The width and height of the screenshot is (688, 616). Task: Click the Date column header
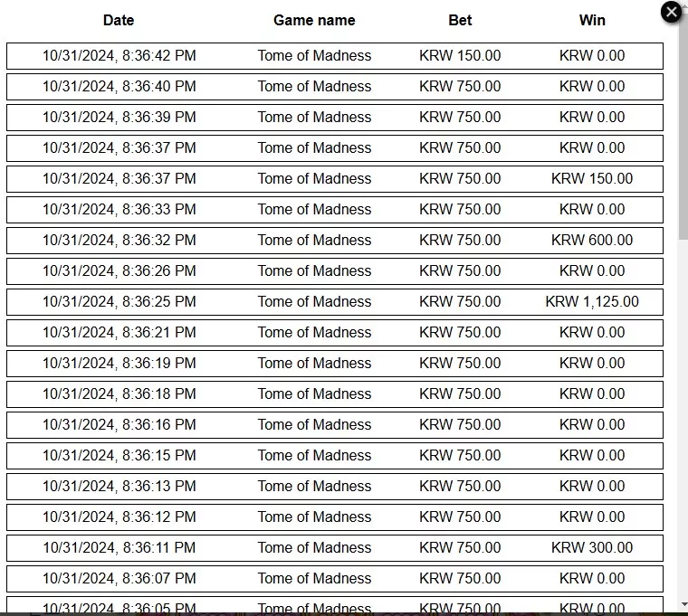tap(119, 20)
